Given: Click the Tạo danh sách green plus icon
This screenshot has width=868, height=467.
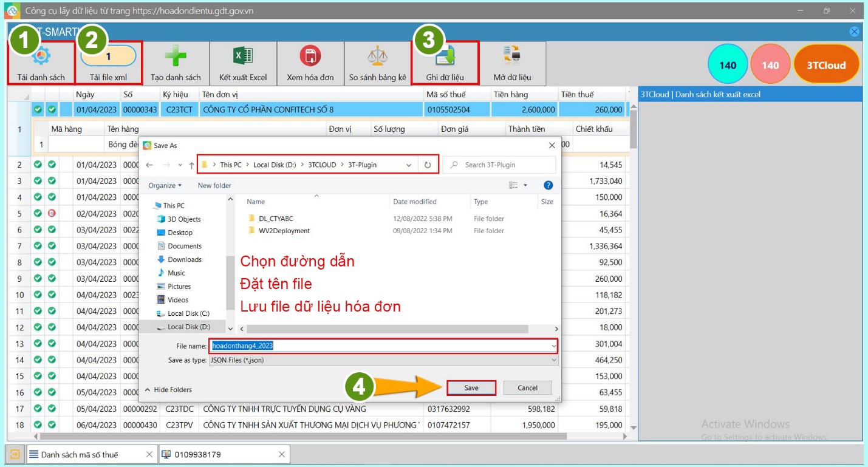Looking at the screenshot, I should pos(176,56).
